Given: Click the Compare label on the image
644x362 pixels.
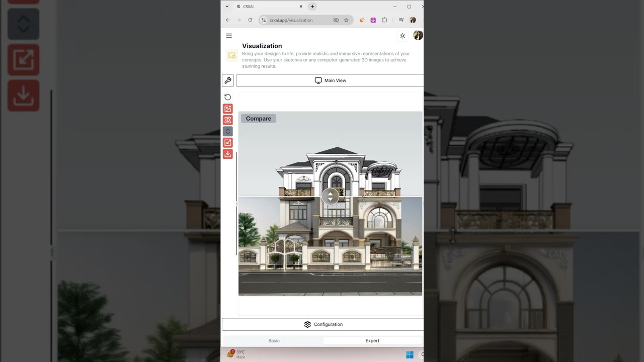Looking at the screenshot, I should coord(259,119).
